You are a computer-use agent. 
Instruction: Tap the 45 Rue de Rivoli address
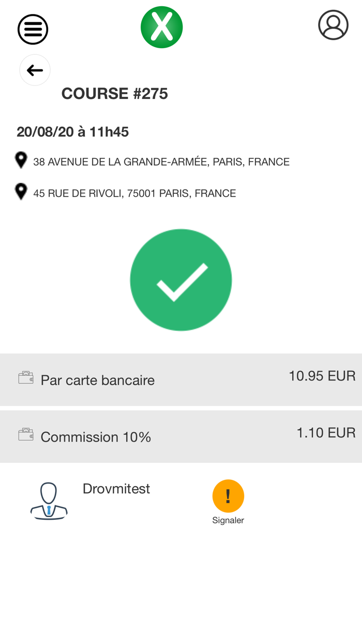pyautogui.click(x=134, y=194)
